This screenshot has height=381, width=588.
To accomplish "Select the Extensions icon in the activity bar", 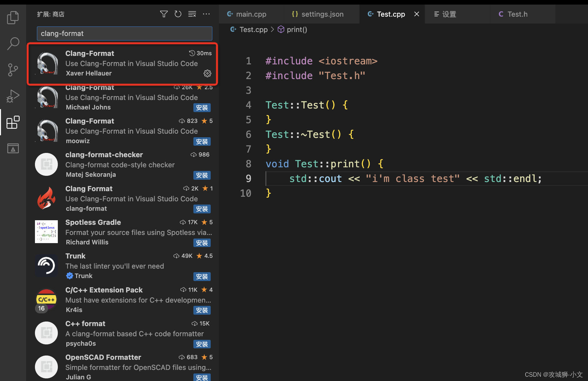I will 13,123.
